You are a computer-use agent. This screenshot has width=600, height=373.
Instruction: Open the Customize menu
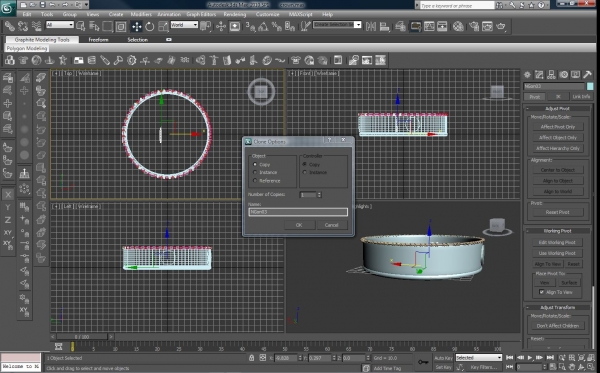tap(267, 14)
